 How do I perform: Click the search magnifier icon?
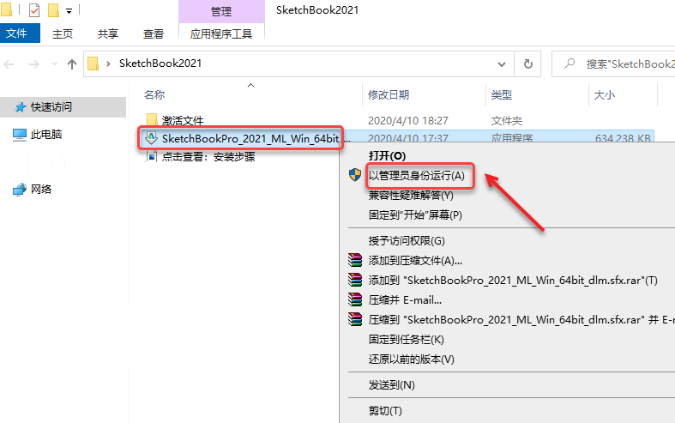(570, 64)
